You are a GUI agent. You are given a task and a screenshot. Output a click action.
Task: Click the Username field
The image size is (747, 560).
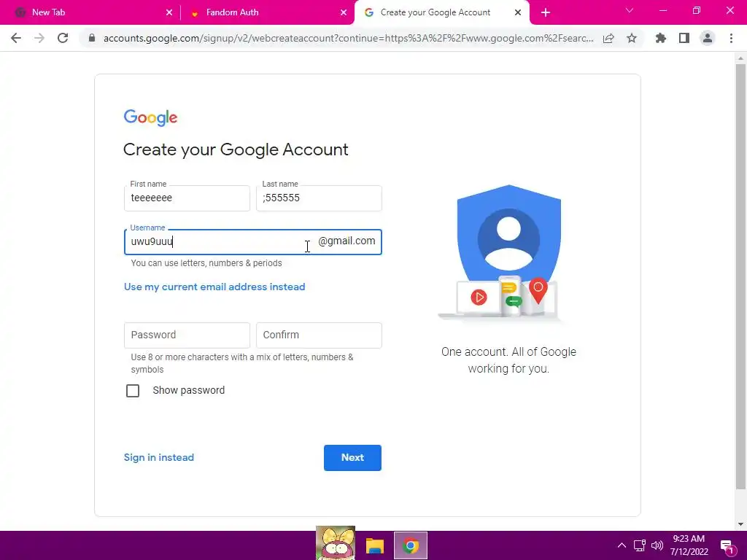tap(253, 242)
